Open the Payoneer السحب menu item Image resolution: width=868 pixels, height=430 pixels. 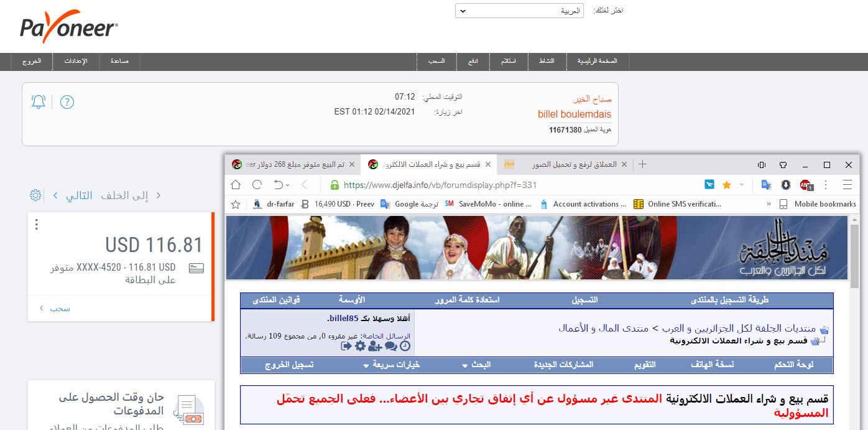click(x=436, y=62)
